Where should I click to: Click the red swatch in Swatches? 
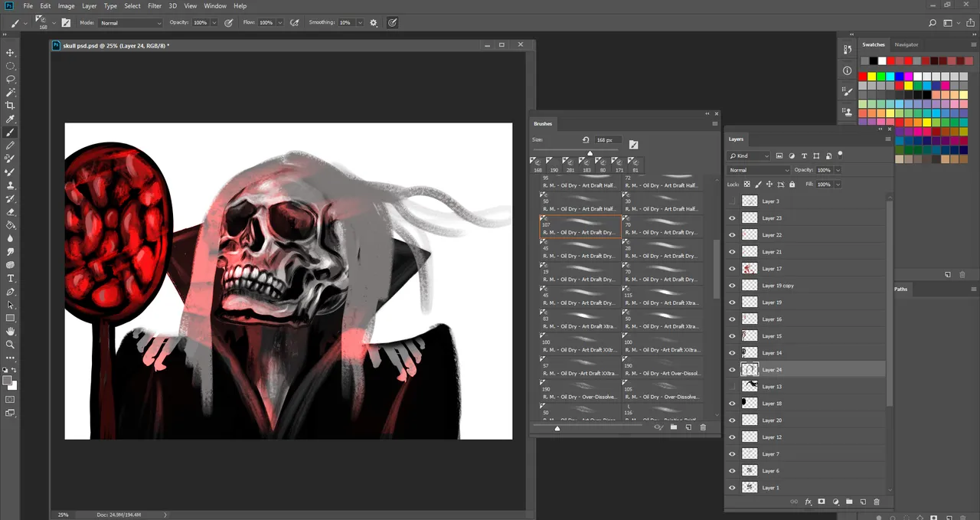coord(863,77)
